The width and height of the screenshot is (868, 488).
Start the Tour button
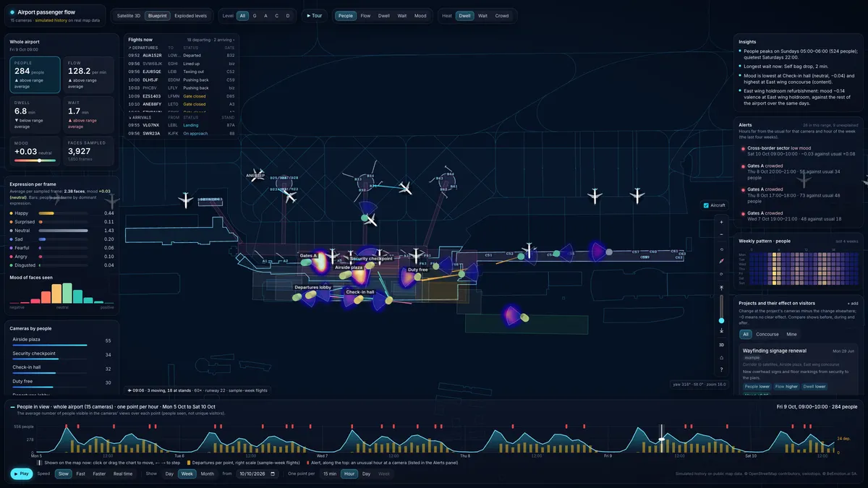[x=313, y=15]
